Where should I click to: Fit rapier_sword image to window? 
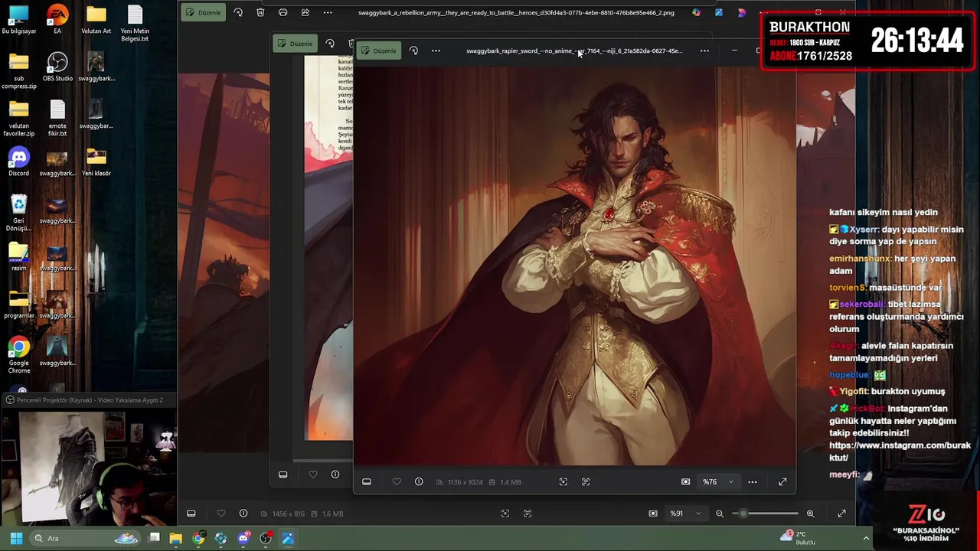[x=563, y=481]
